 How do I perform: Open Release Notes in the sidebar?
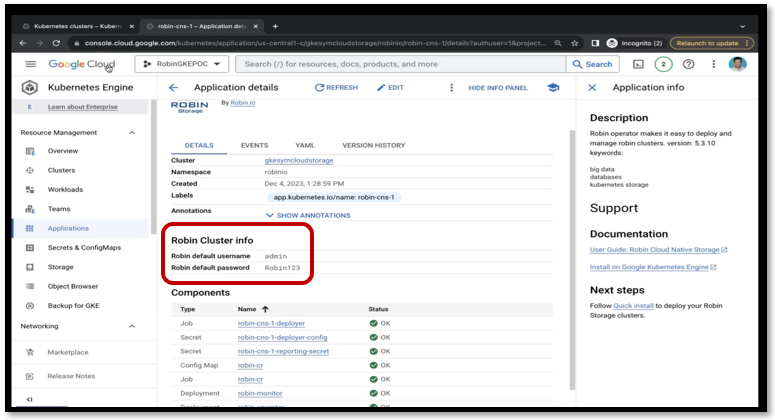tap(71, 376)
